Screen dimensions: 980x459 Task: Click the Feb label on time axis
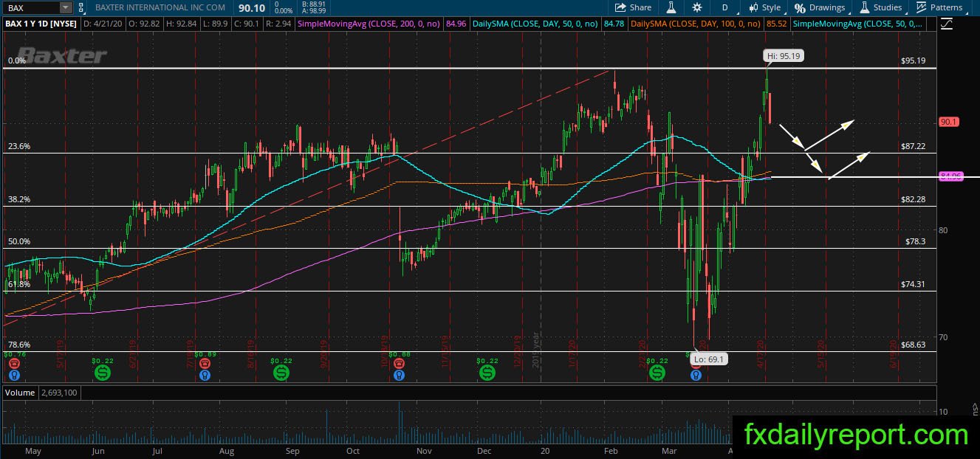pos(611,450)
